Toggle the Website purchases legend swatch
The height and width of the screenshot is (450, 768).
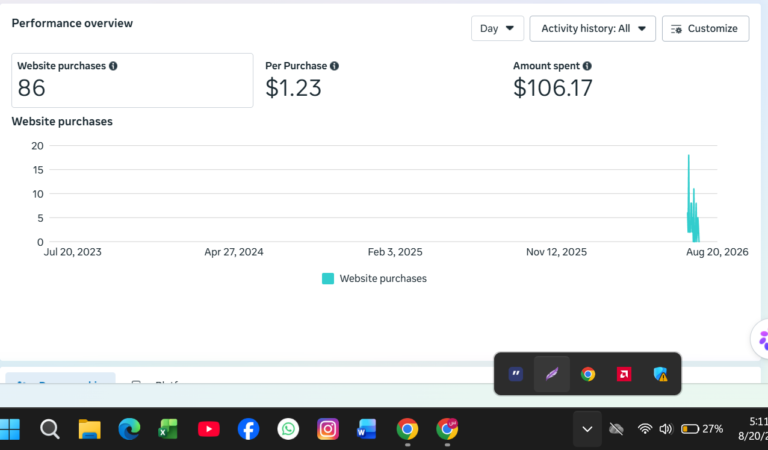pos(328,279)
